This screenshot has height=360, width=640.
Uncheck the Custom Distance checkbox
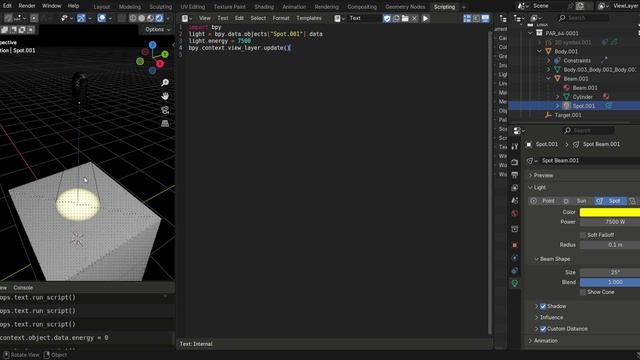click(543, 329)
